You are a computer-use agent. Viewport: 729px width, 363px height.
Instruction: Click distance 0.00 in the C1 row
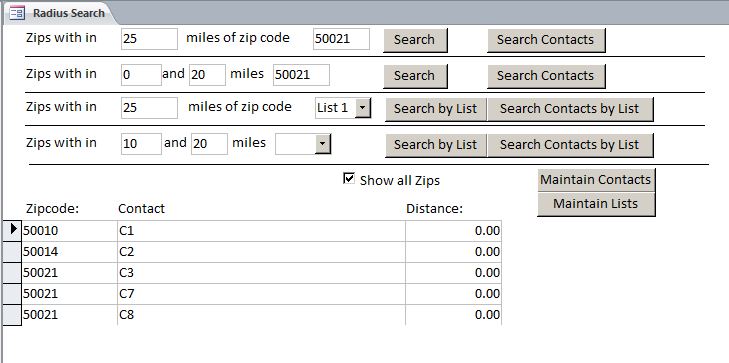tap(453, 231)
